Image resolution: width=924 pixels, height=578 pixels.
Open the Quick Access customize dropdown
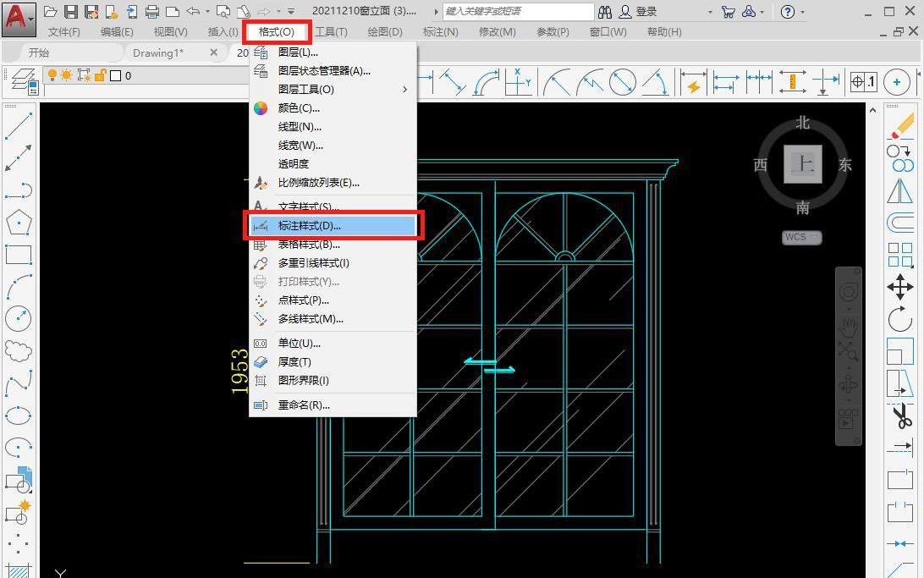(x=290, y=11)
